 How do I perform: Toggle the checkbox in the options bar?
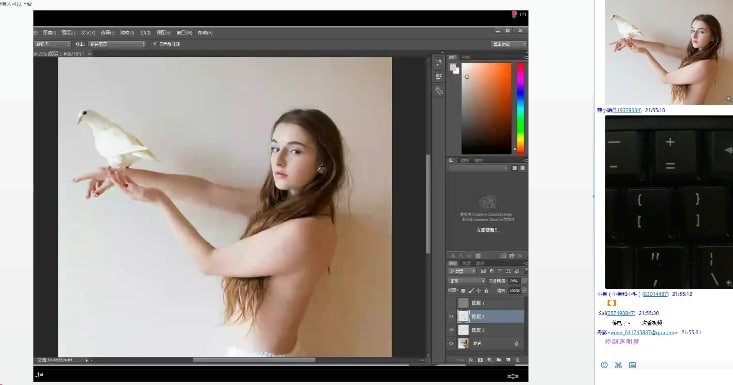155,44
